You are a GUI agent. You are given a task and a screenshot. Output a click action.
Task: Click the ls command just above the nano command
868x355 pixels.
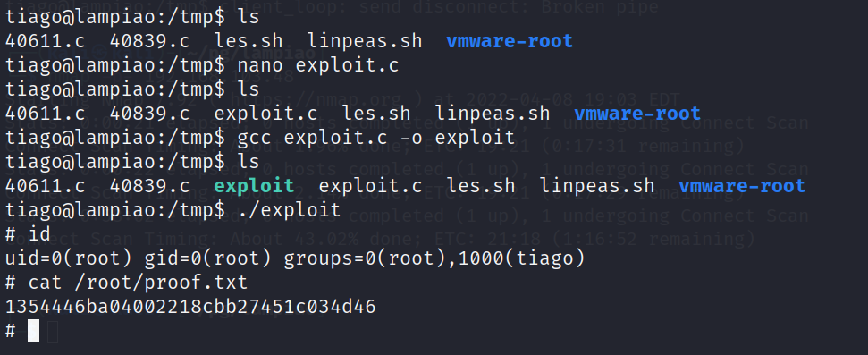click(x=249, y=17)
